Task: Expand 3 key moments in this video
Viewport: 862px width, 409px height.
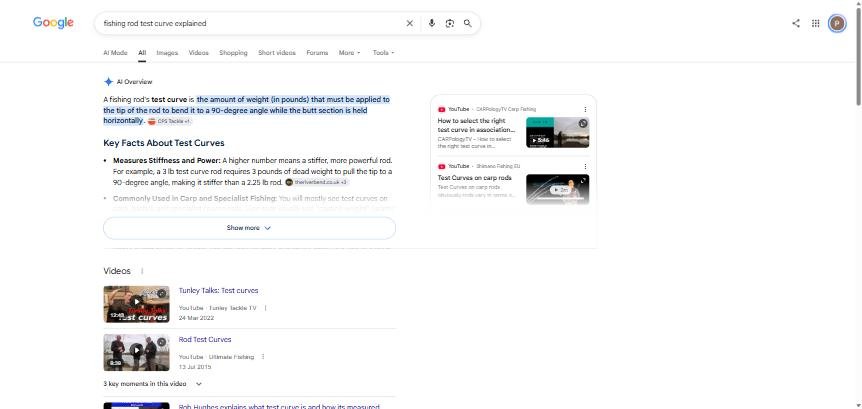Action: click(152, 384)
